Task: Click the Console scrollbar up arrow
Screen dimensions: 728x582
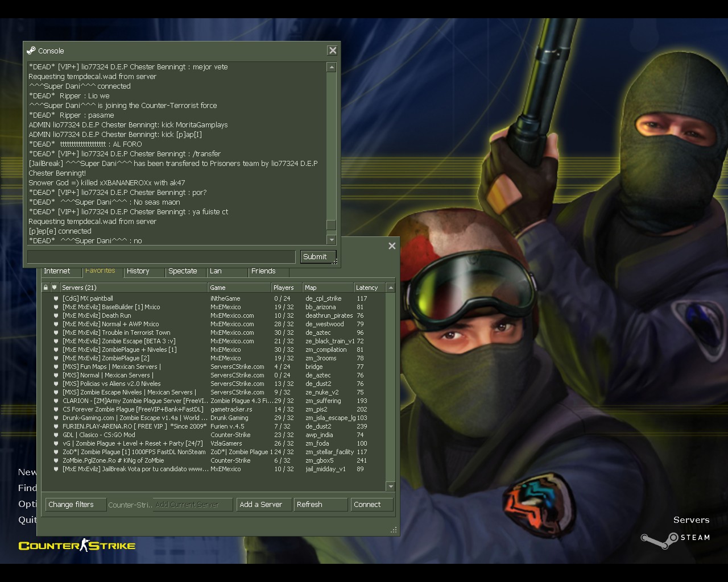Action: (x=332, y=67)
